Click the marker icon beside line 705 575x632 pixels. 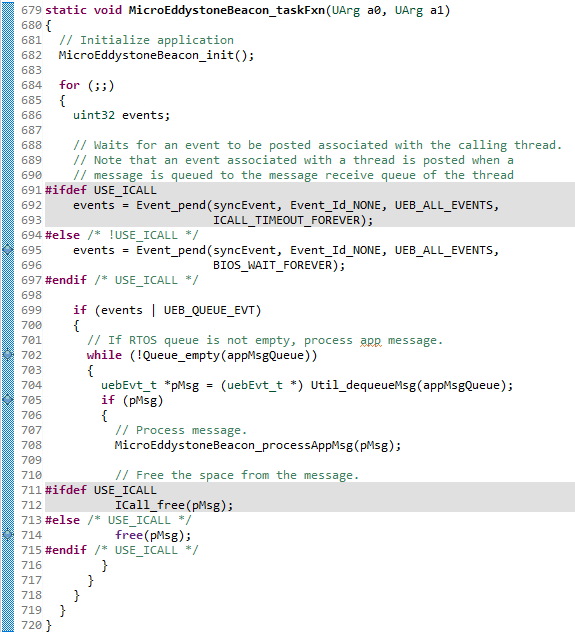point(8,400)
